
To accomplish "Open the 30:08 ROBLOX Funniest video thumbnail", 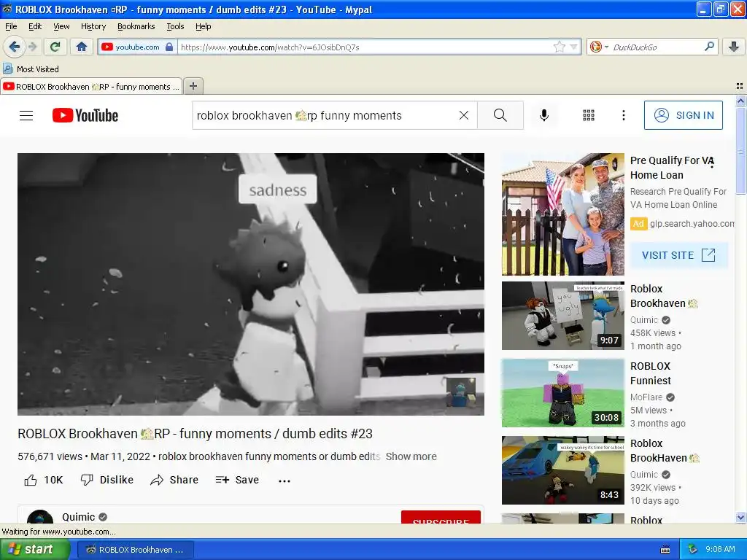I will pos(563,393).
